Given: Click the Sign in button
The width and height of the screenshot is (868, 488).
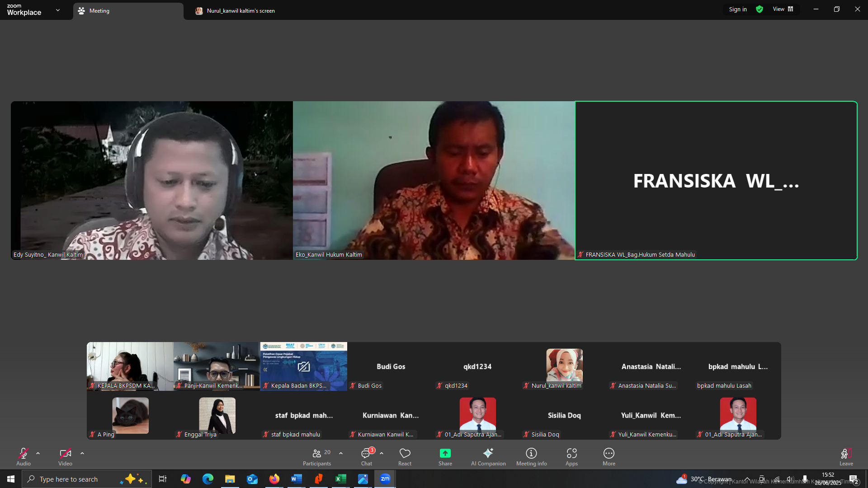Looking at the screenshot, I should coord(738,9).
